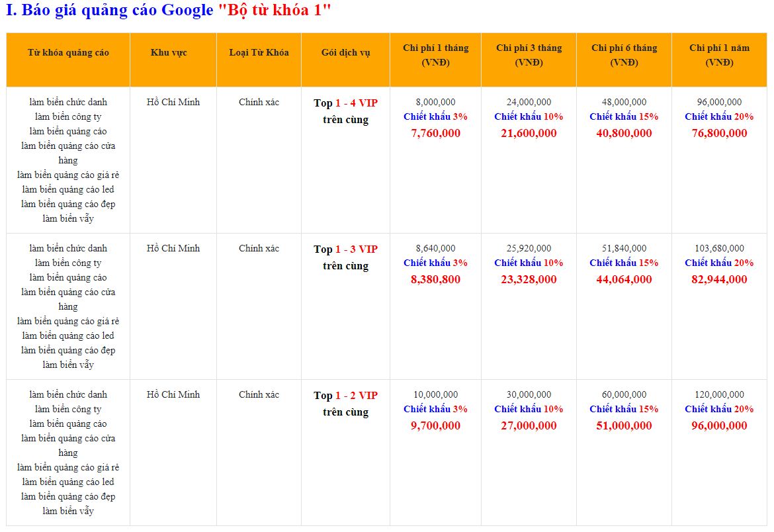This screenshot has width=774, height=532.
Task: Select the "Top 1 - 3 VIP" package label
Action: click(345, 249)
